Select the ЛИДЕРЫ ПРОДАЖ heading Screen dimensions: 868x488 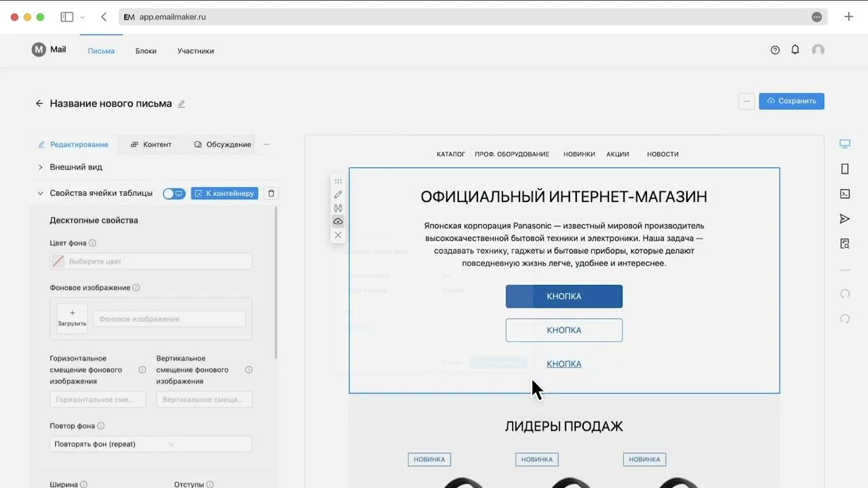(x=564, y=426)
